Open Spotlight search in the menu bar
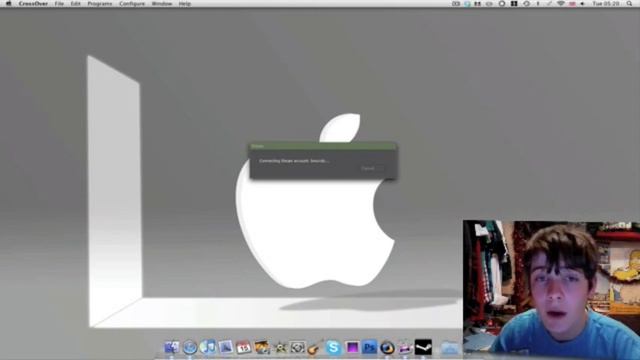The image size is (640, 360). click(x=629, y=4)
